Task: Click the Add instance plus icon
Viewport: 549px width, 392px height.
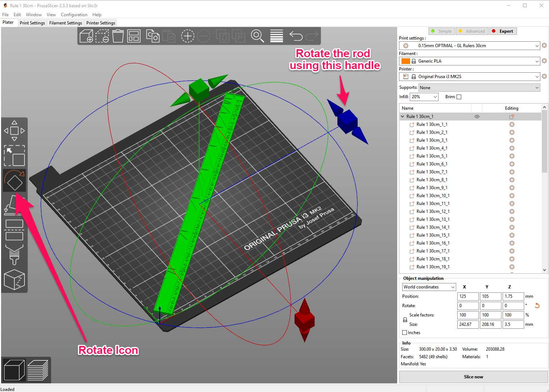Action: point(187,36)
